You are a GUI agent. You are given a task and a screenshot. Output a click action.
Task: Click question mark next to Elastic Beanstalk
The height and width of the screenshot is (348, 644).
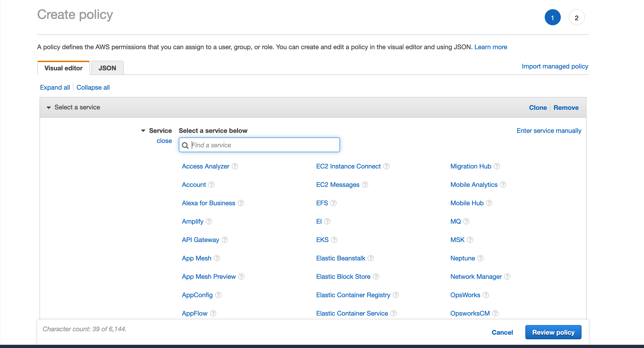(x=371, y=258)
